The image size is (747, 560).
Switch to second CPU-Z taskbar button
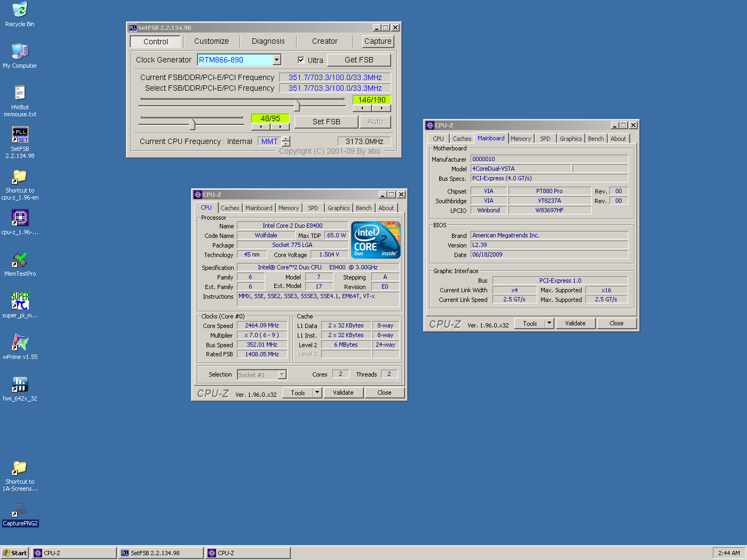tap(248, 553)
